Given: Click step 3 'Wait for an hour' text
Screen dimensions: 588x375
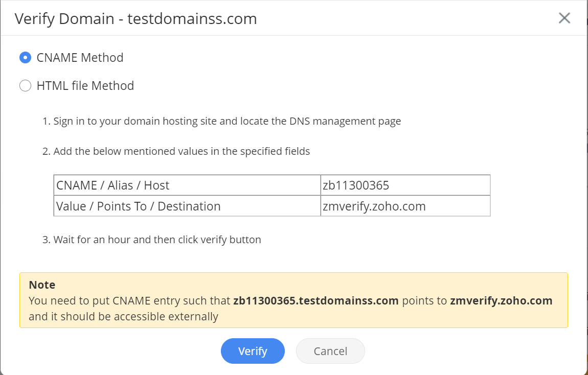Looking at the screenshot, I should click(157, 240).
